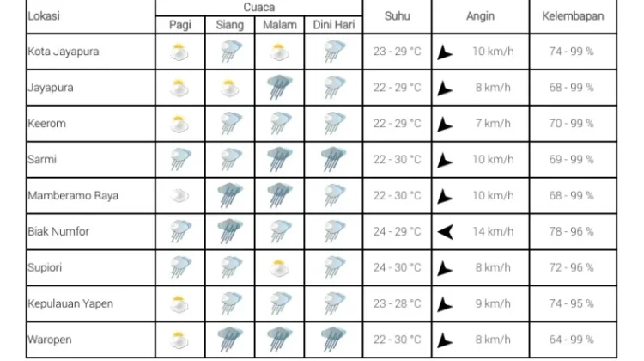This screenshot has width=644, height=361.
Task: Click the Kepulauan Yapen location name
Action: [x=70, y=304]
